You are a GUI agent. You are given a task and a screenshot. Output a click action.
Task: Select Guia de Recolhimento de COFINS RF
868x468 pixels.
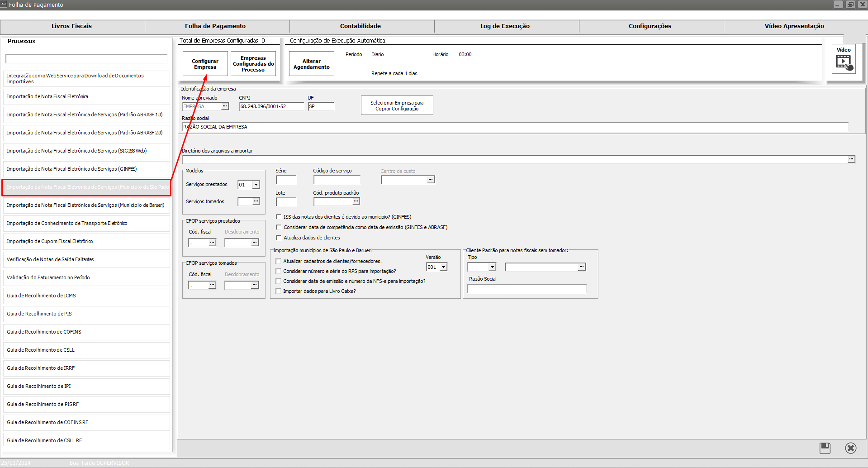click(x=86, y=423)
